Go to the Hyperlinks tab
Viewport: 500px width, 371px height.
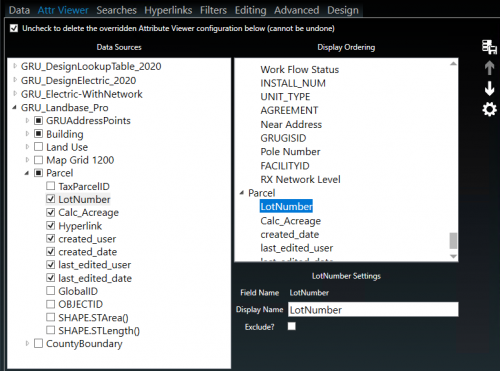[168, 10]
